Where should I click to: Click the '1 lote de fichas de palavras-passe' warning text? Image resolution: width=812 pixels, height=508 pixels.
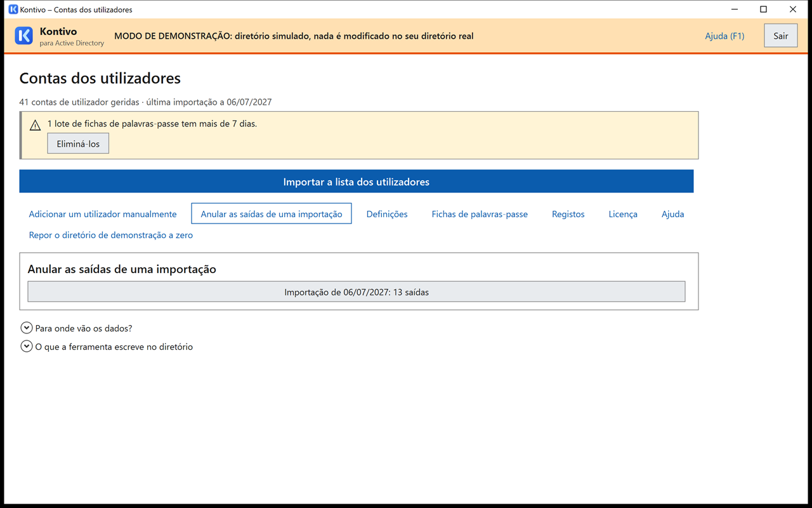[x=152, y=124]
